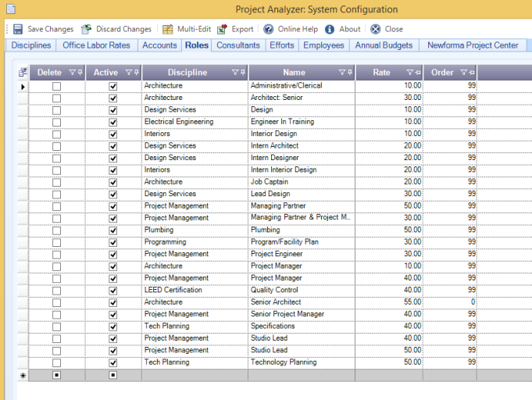This screenshot has height=400, width=532.
Task: Open the Office Labor Rates tab
Action: [96, 45]
